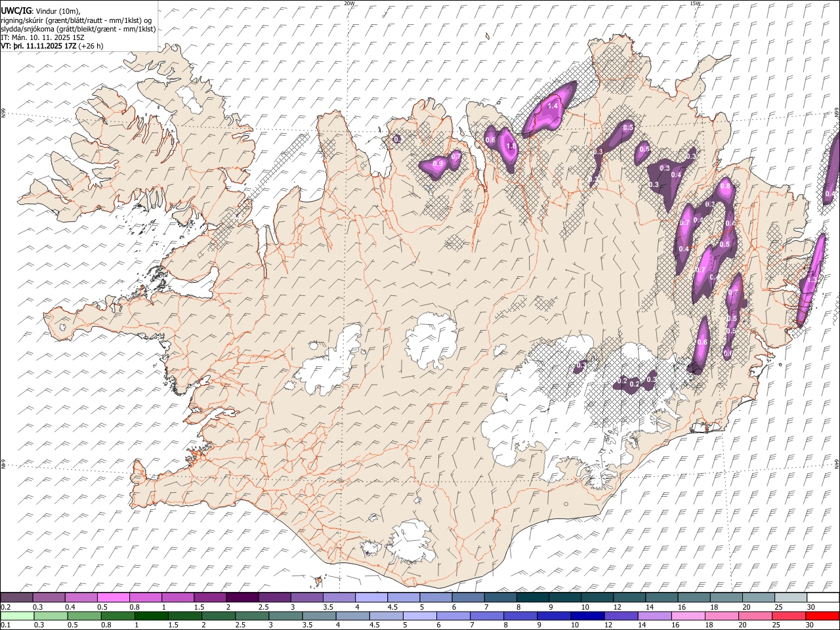This screenshot has width=840, height=630.
Task: Select the '12' label in the lower legend
Action: [608, 625]
